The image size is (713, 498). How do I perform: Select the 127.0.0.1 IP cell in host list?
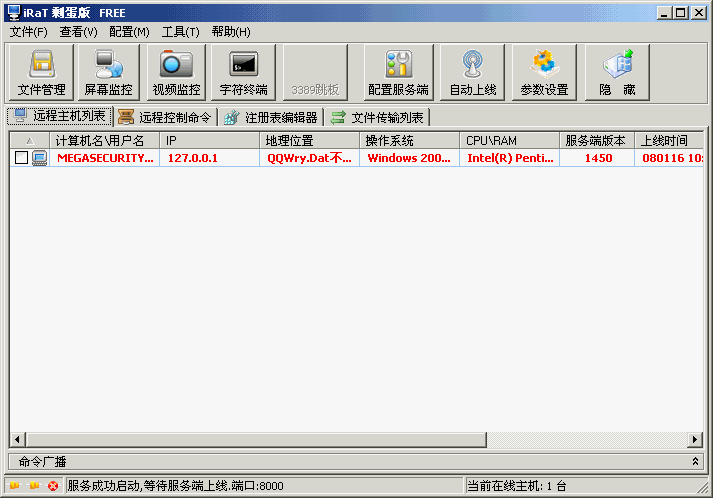pyautogui.click(x=192, y=158)
